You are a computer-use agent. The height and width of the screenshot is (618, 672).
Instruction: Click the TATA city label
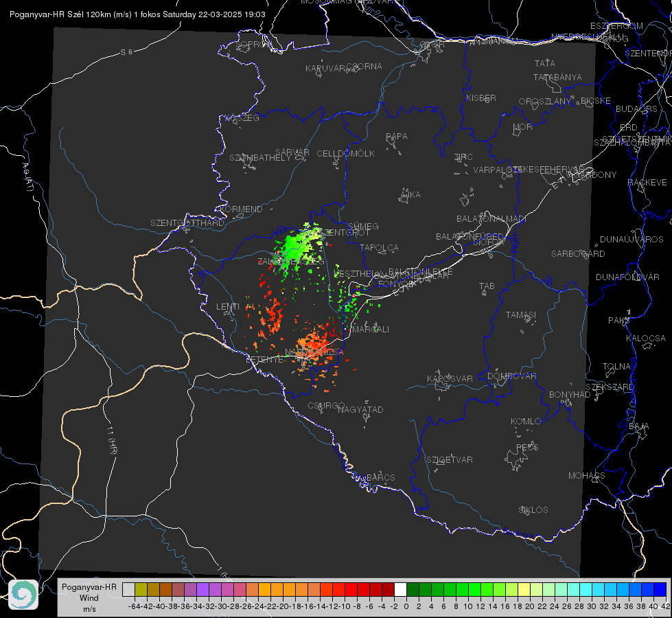pyautogui.click(x=545, y=63)
